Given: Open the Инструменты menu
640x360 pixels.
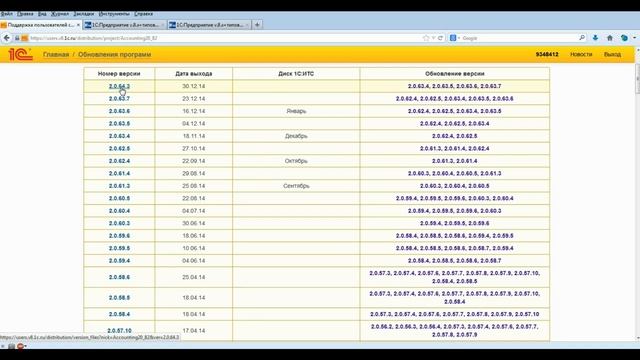Looking at the screenshot, I should click(x=114, y=14).
